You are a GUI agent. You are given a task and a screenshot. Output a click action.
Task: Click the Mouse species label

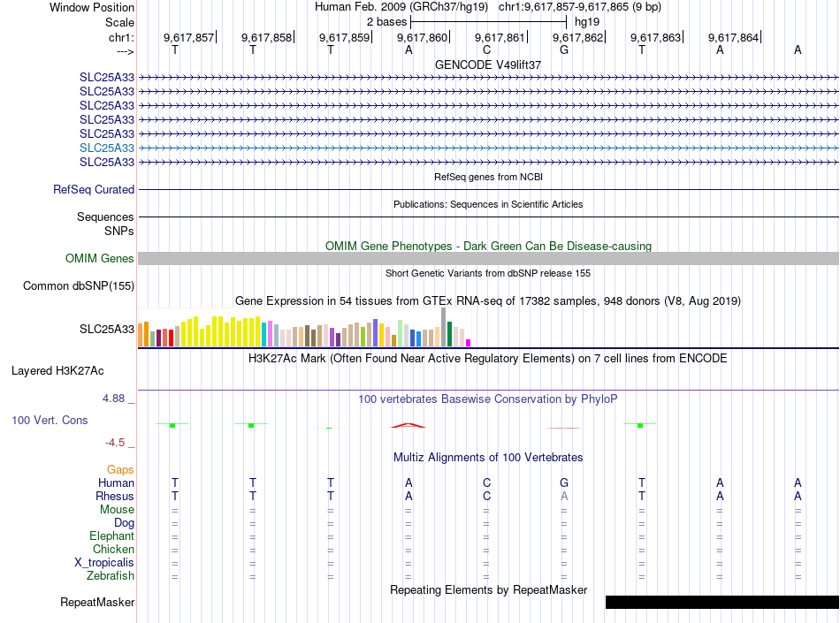[x=117, y=510]
